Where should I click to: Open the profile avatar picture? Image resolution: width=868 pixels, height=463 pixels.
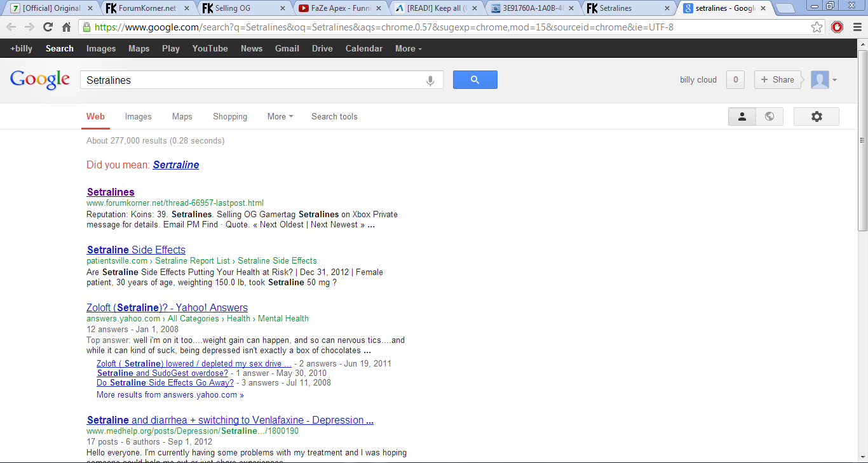point(820,80)
